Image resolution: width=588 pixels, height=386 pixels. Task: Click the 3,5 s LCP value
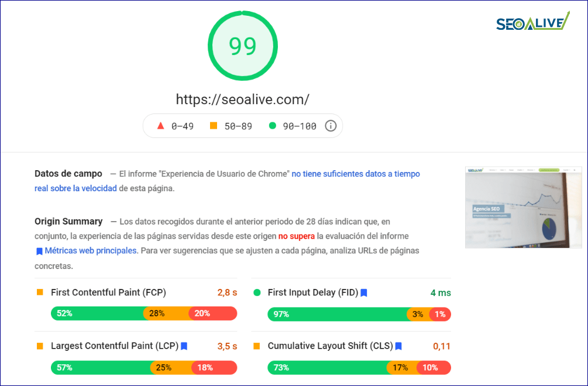coord(227,346)
